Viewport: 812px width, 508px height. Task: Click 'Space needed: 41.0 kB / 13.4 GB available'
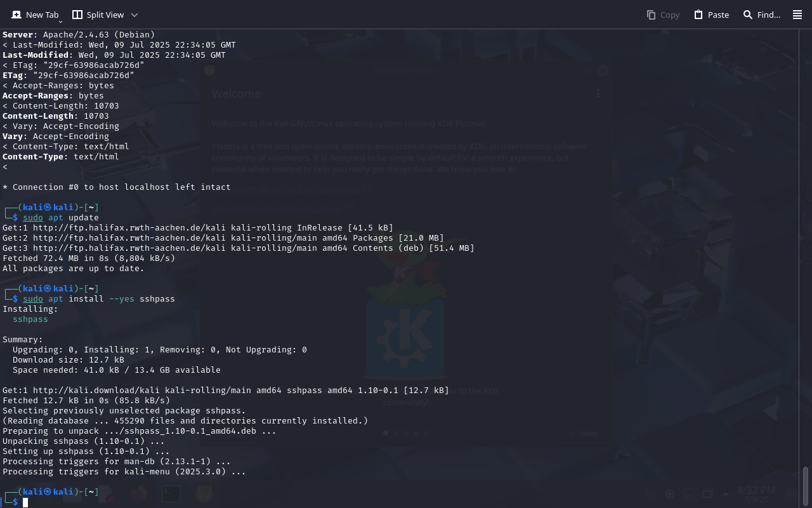117,370
